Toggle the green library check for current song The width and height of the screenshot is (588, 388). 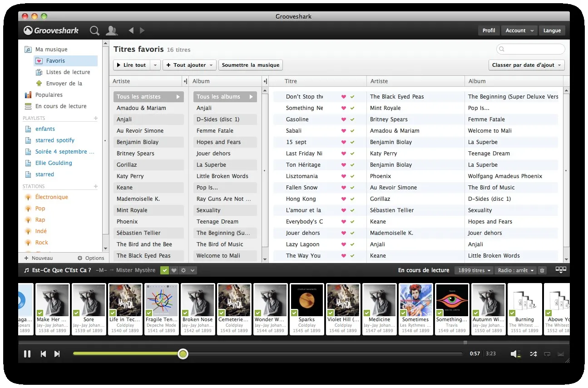(164, 270)
